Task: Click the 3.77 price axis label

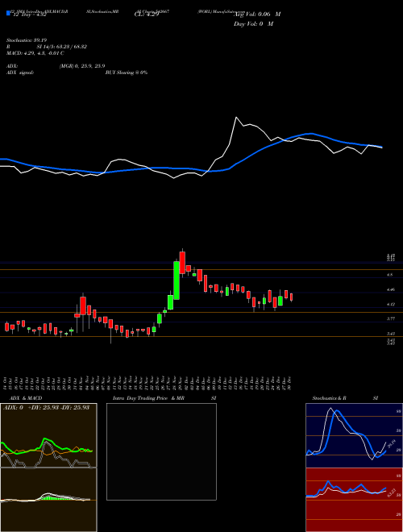Action: (x=390, y=319)
